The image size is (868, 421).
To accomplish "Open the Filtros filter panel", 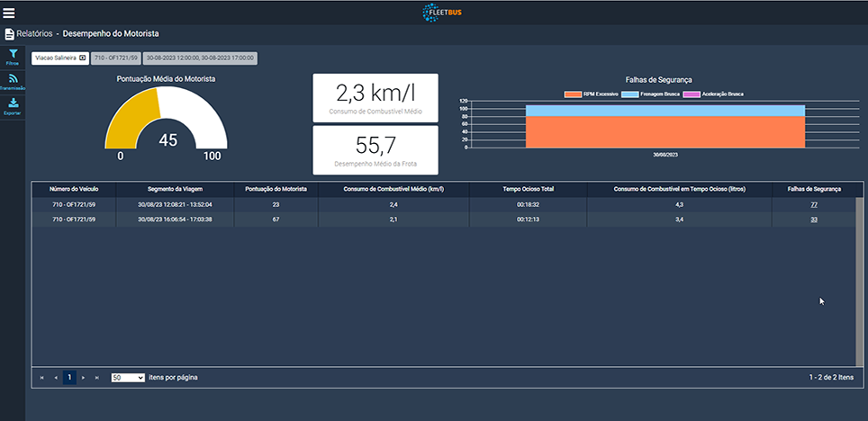I will point(13,56).
